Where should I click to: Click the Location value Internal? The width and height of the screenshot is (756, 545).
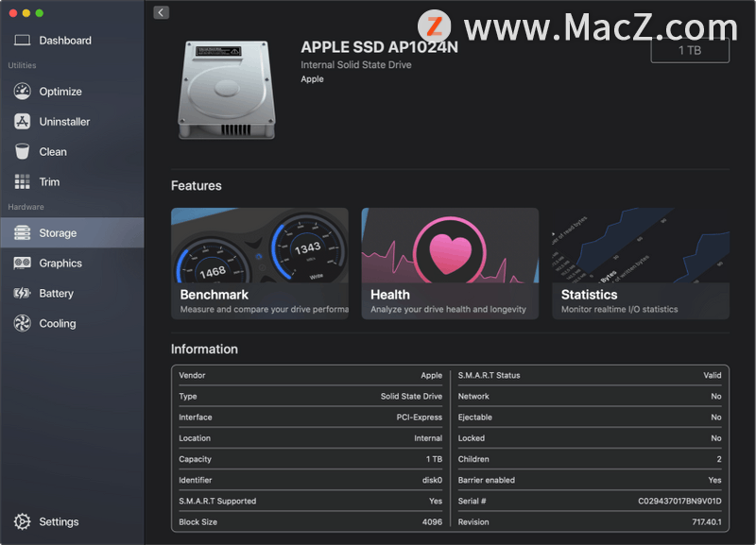pyautogui.click(x=428, y=438)
